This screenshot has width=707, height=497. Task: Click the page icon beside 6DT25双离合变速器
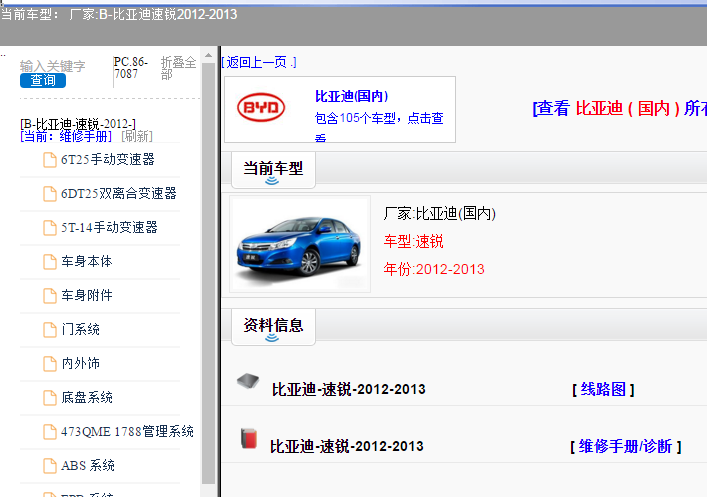click(x=50, y=194)
